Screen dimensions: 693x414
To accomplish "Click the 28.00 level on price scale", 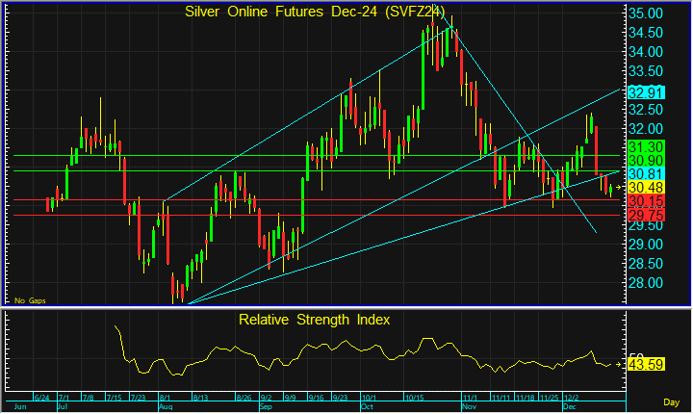I will [644, 283].
